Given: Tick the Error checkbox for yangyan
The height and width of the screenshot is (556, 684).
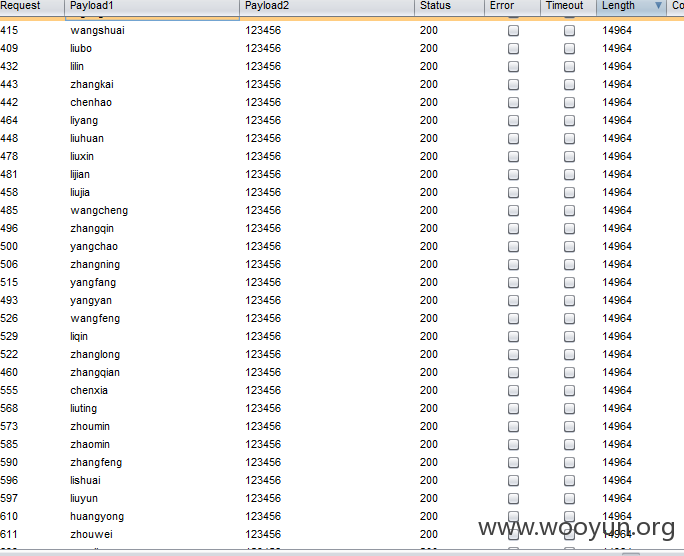Looking at the screenshot, I should tap(513, 300).
